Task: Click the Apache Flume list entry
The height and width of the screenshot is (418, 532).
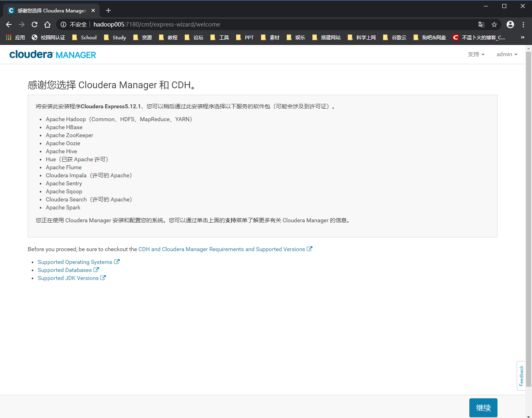Action: click(63, 167)
